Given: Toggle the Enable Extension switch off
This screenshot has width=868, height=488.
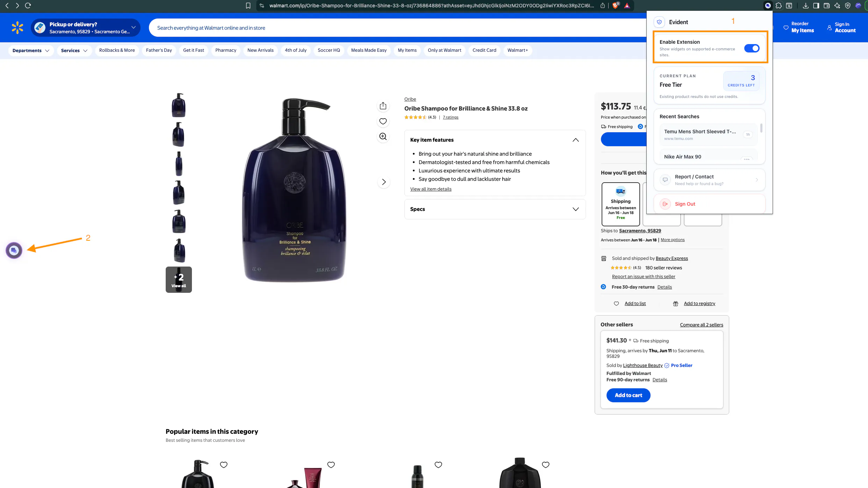Looking at the screenshot, I should 752,48.
